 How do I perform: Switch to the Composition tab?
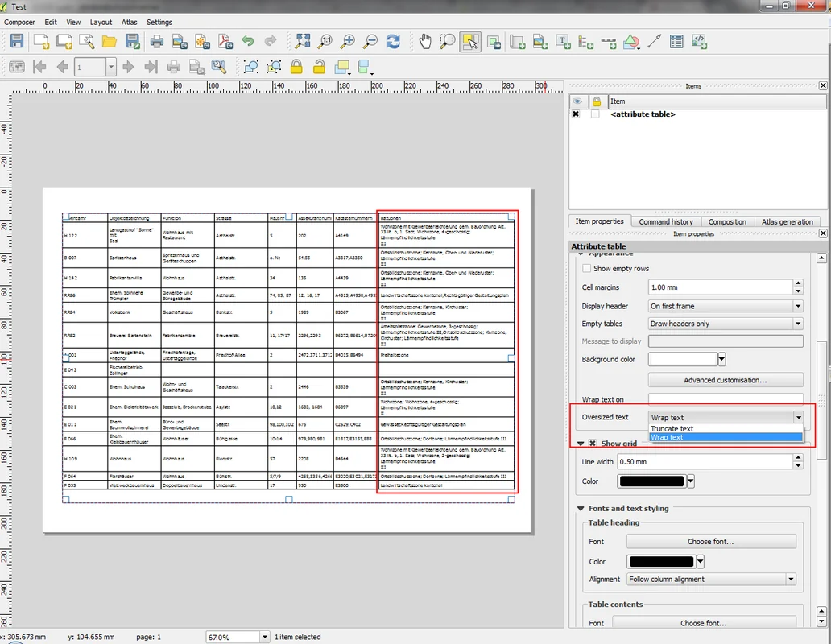pyautogui.click(x=727, y=221)
